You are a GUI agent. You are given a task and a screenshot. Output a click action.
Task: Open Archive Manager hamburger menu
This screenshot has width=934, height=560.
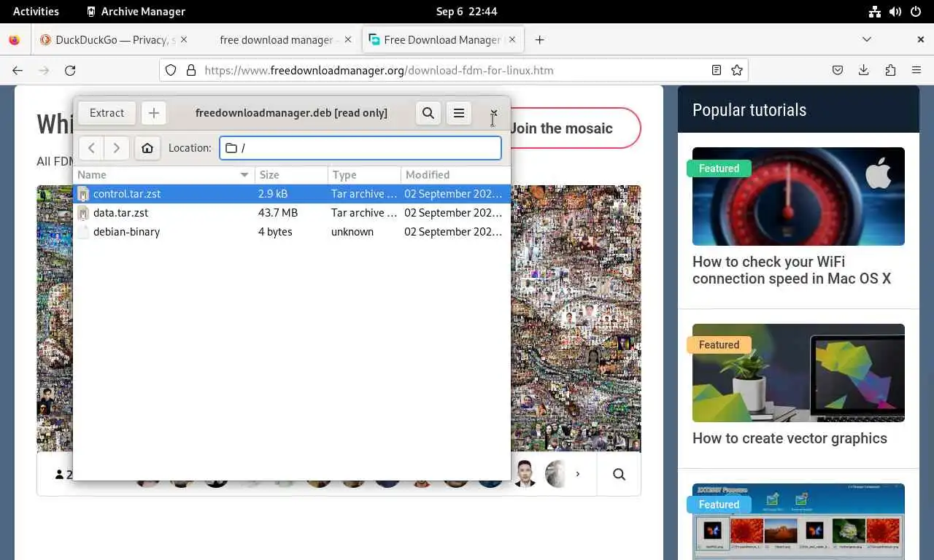[459, 113]
